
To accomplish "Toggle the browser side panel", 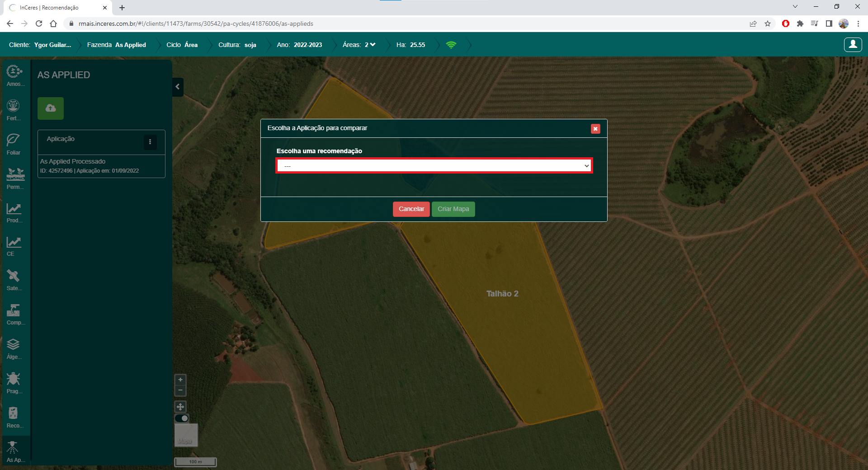I will click(x=829, y=23).
